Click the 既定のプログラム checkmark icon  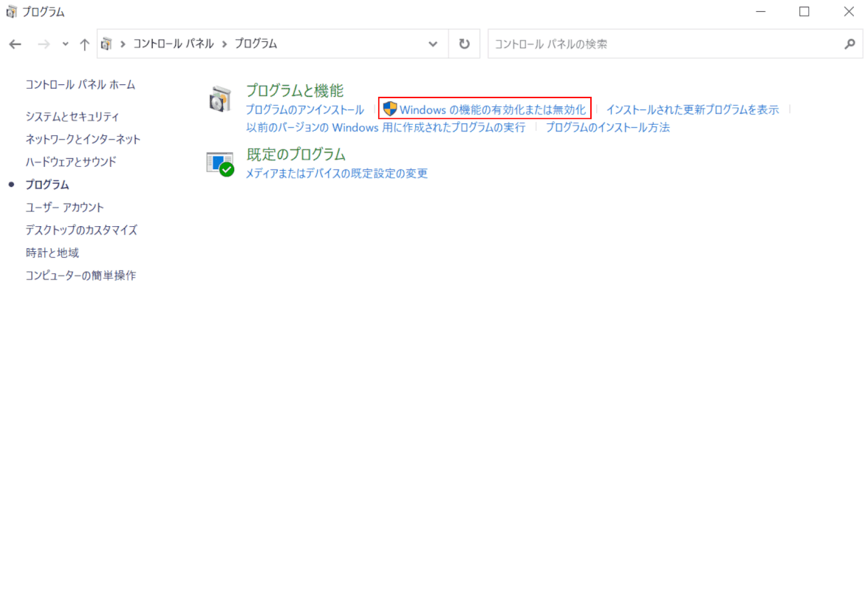click(220, 164)
